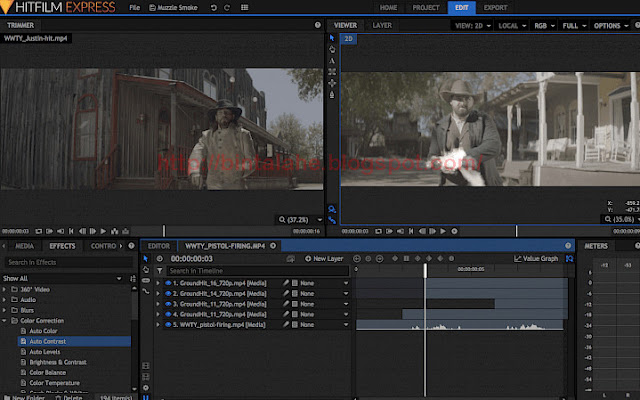Click Viewer loop playback icon

[378, 231]
